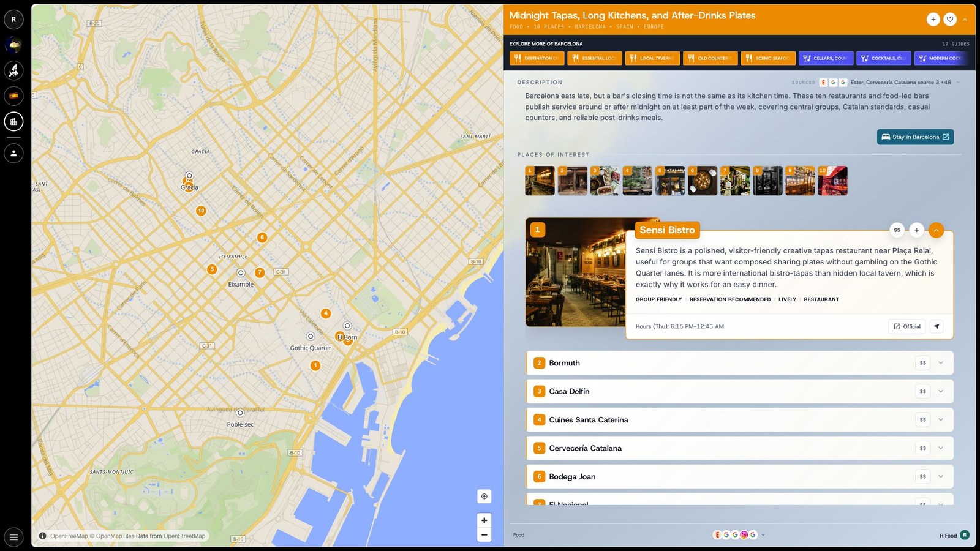Click map marker number 6
The height and width of the screenshot is (551, 980).
pyautogui.click(x=262, y=238)
